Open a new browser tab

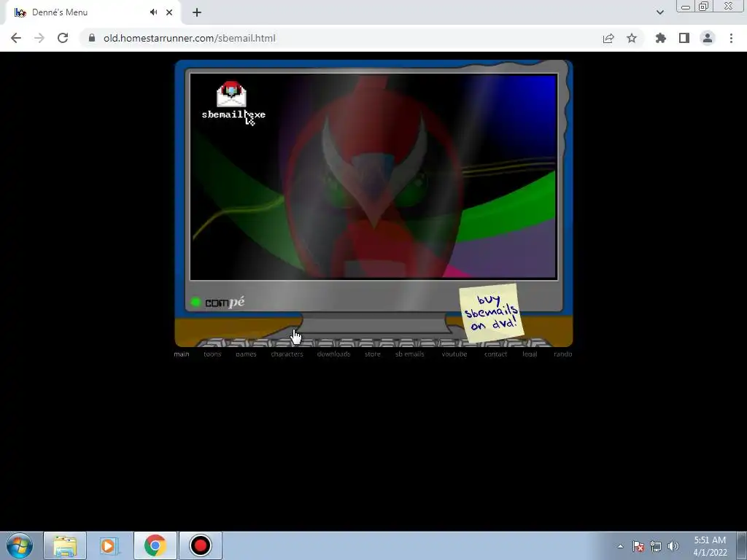[197, 12]
